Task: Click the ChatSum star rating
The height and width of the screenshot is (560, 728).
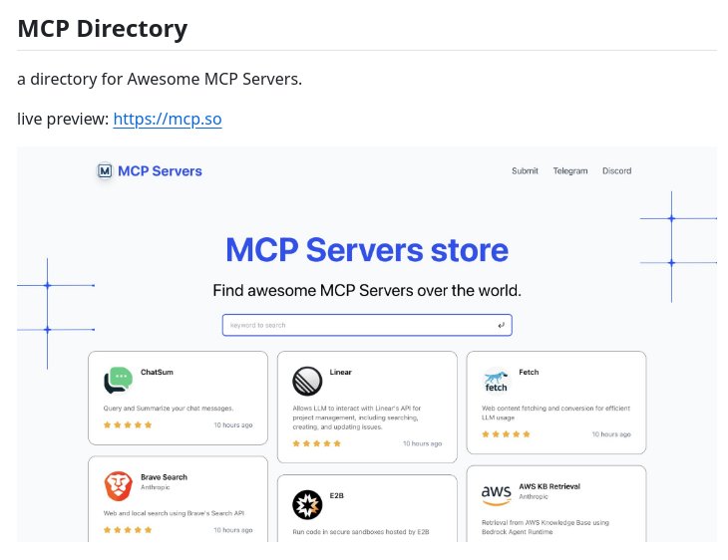Action: point(128,425)
